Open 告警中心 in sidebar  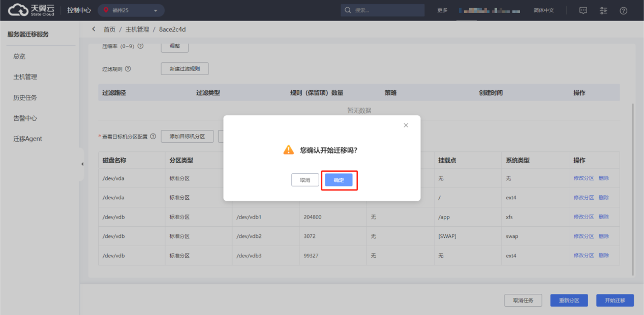(25, 118)
